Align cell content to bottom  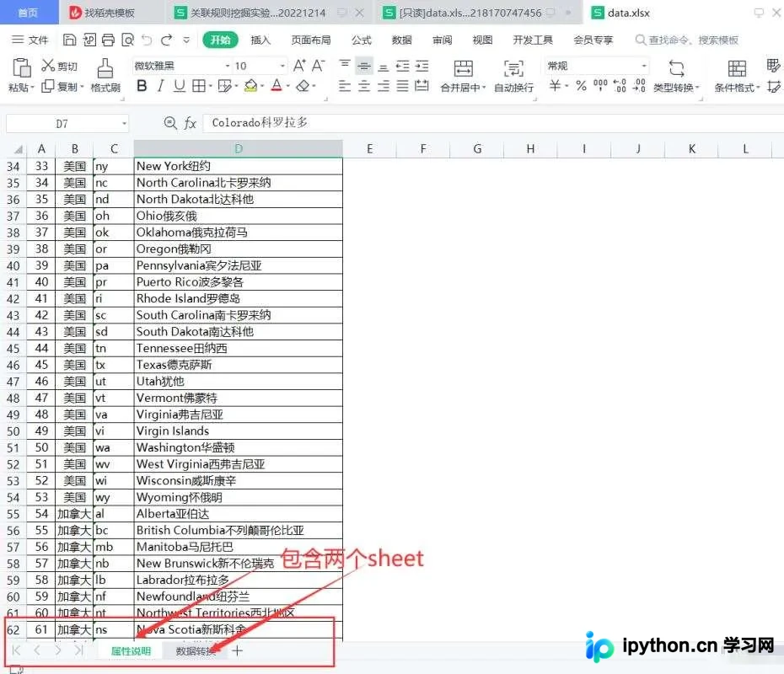coord(383,67)
